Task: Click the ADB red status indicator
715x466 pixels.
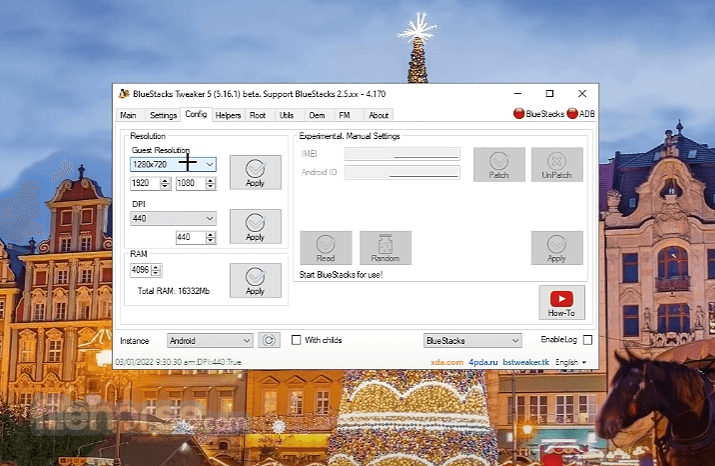Action: coord(572,114)
